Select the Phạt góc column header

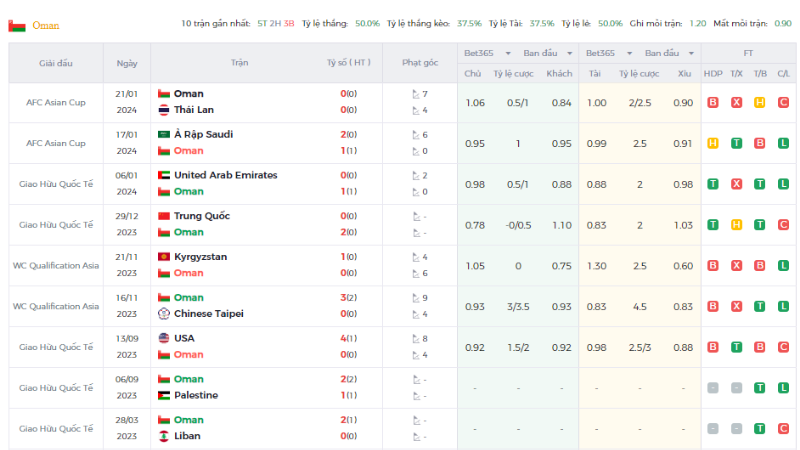420,63
